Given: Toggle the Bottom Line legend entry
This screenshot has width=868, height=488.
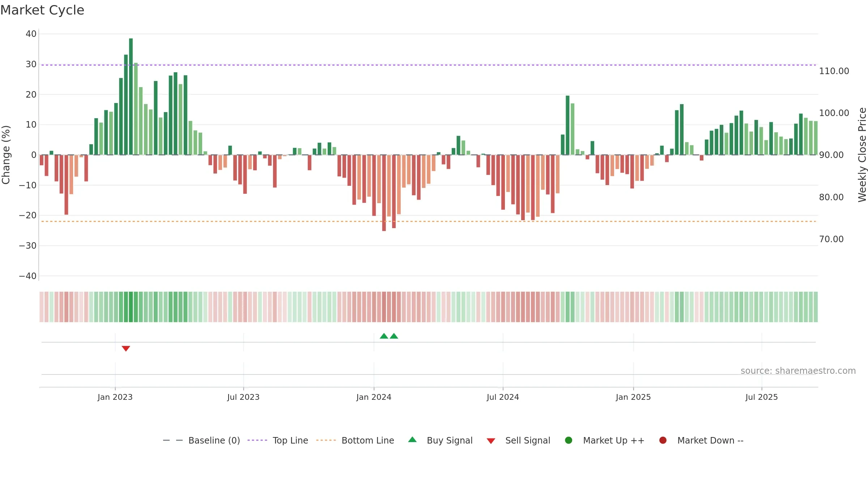Looking at the screenshot, I should pos(355,440).
